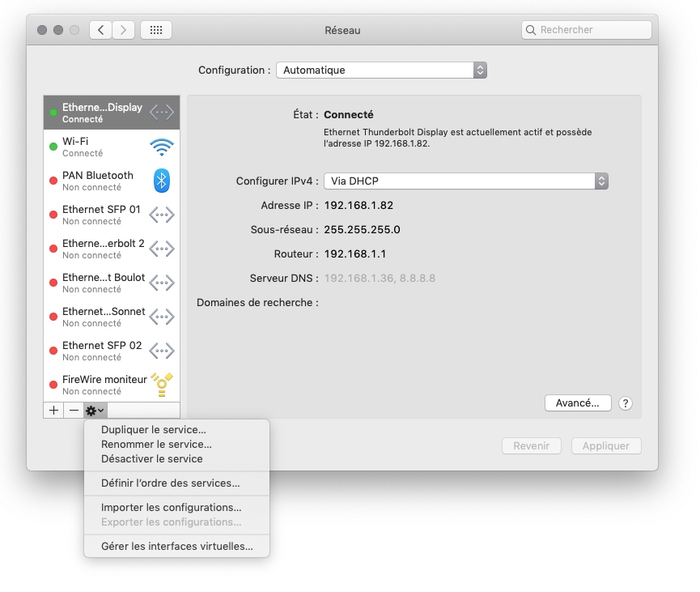
Task: Open the Configuration dropdown set to Automatique
Action: 382,70
